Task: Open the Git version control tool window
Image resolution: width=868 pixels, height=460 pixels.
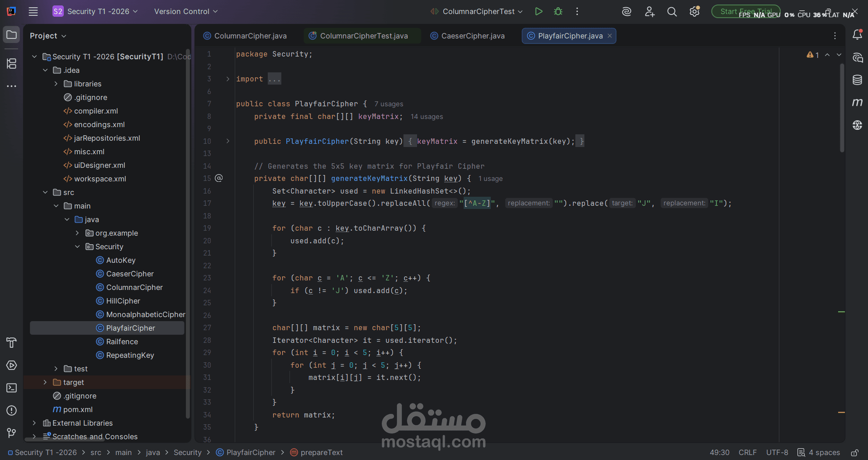Action: pyautogui.click(x=11, y=433)
